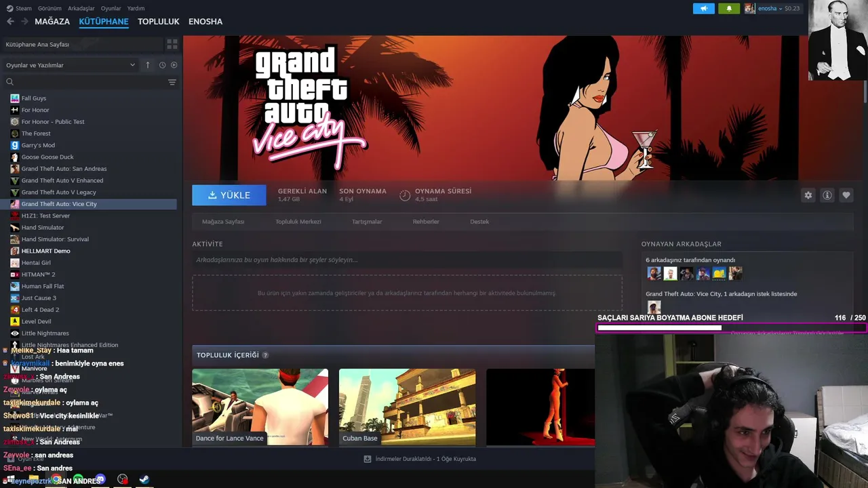Click the Hand Simulator game icon
The width and height of the screenshot is (868, 488).
(15, 228)
